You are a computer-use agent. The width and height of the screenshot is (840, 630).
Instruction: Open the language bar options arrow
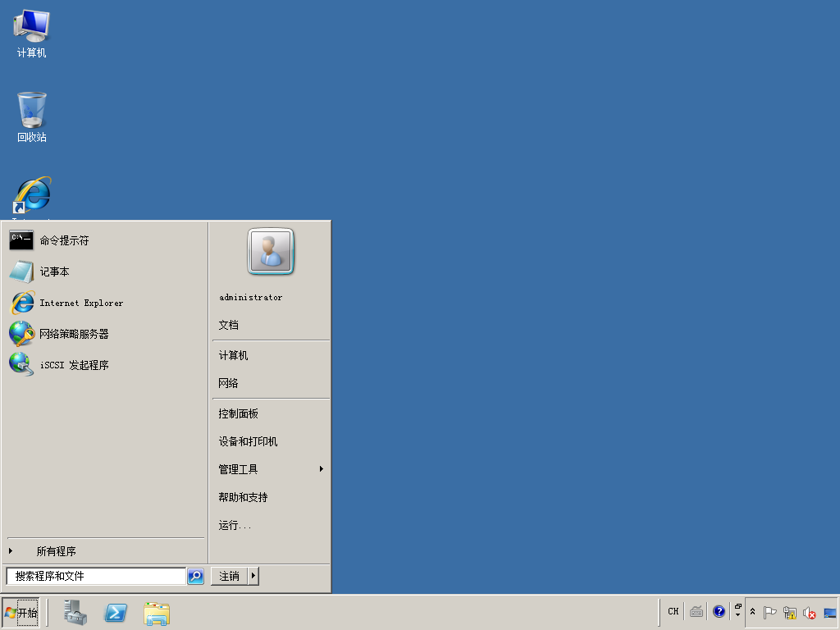click(x=737, y=614)
